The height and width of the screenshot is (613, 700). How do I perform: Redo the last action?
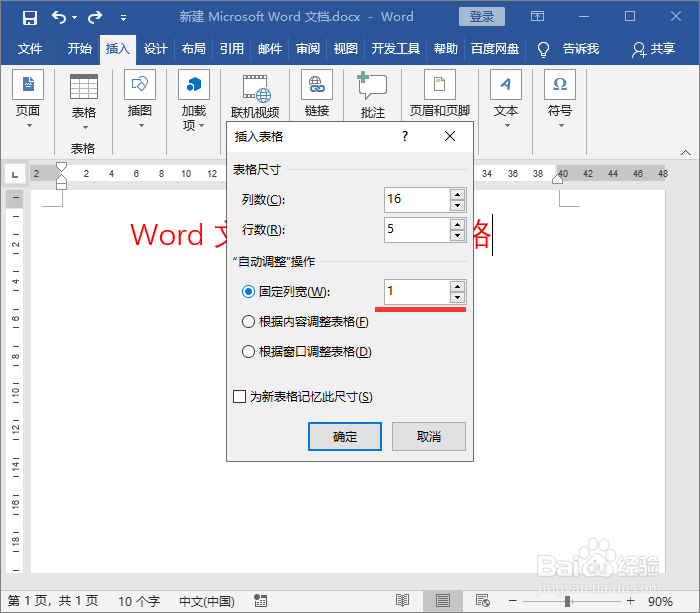coord(95,17)
